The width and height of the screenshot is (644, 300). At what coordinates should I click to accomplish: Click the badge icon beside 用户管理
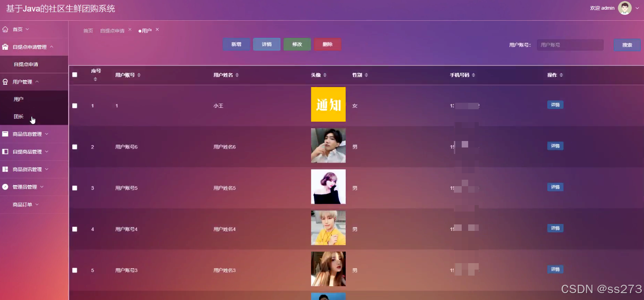pyautogui.click(x=6, y=82)
